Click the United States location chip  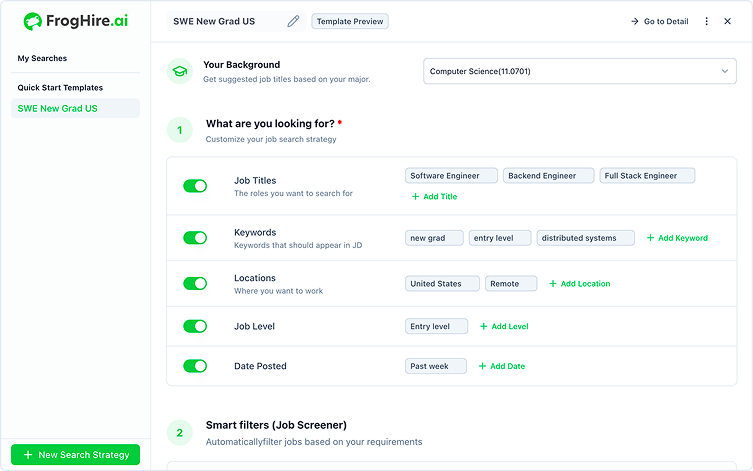[442, 283]
